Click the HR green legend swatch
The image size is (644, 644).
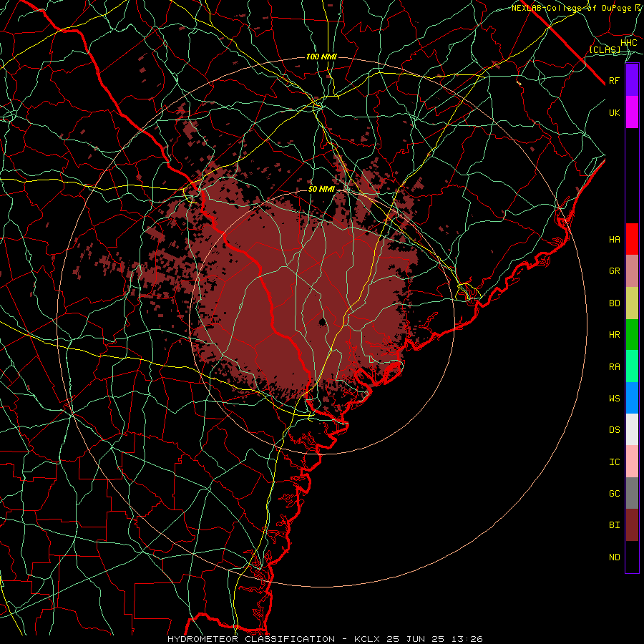(x=632, y=335)
